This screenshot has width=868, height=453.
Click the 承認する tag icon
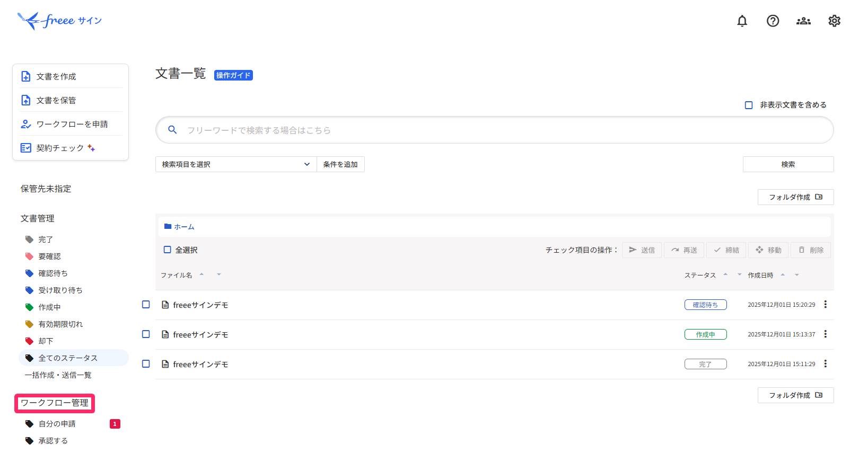[29, 441]
